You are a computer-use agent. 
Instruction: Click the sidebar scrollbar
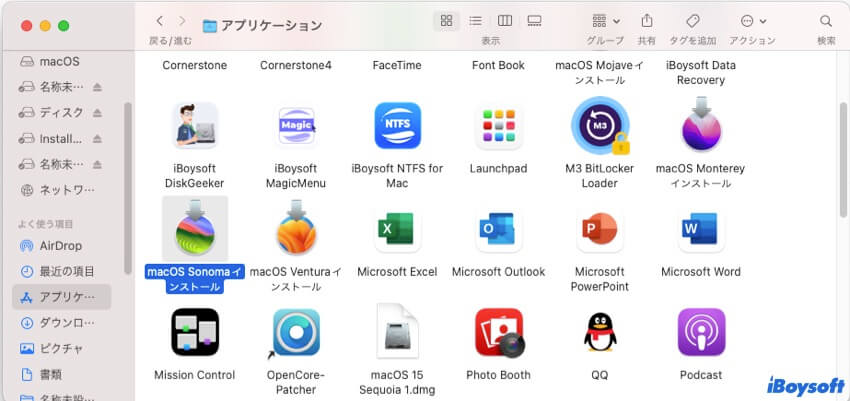tap(128, 188)
